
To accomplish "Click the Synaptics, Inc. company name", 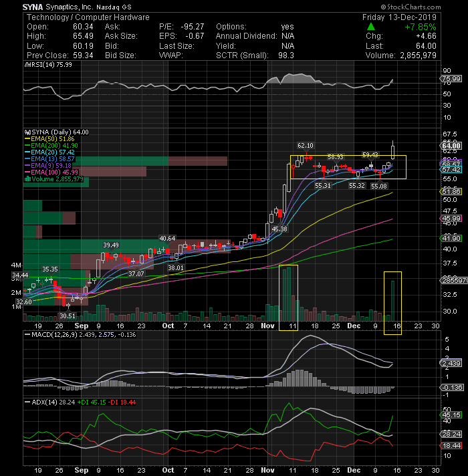I will coord(70,7).
